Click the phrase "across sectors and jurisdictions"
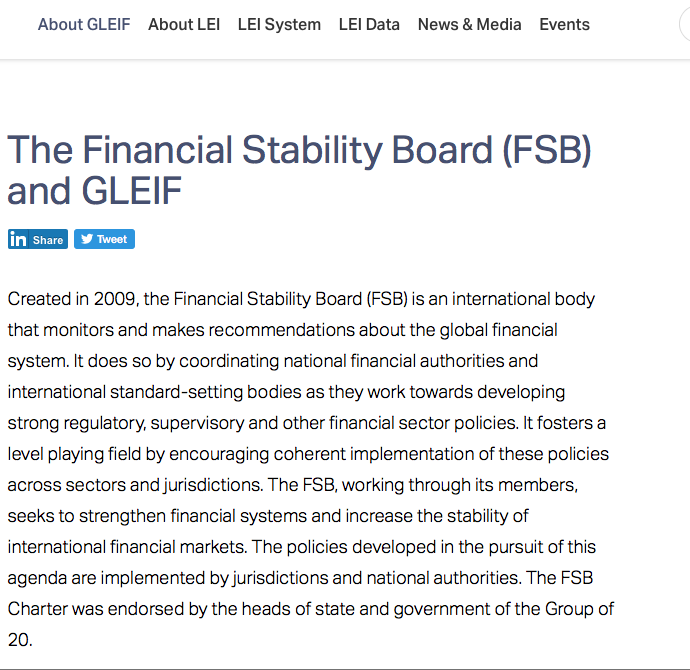This screenshot has width=690, height=670. tap(123, 485)
